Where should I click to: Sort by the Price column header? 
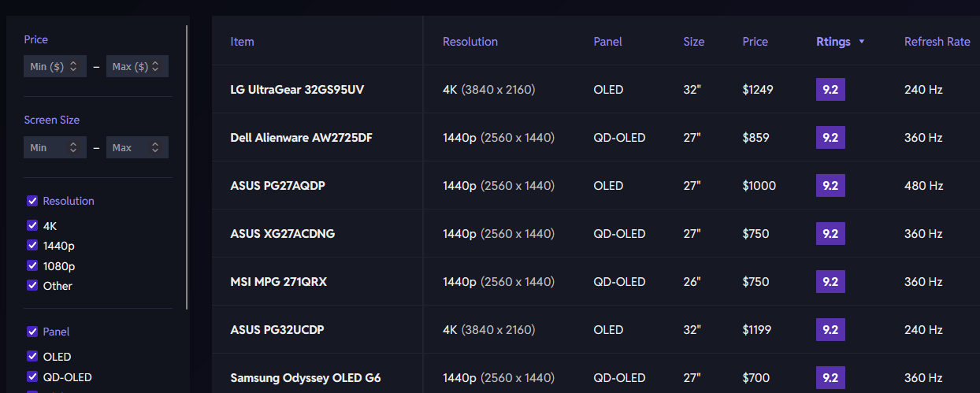coord(755,42)
